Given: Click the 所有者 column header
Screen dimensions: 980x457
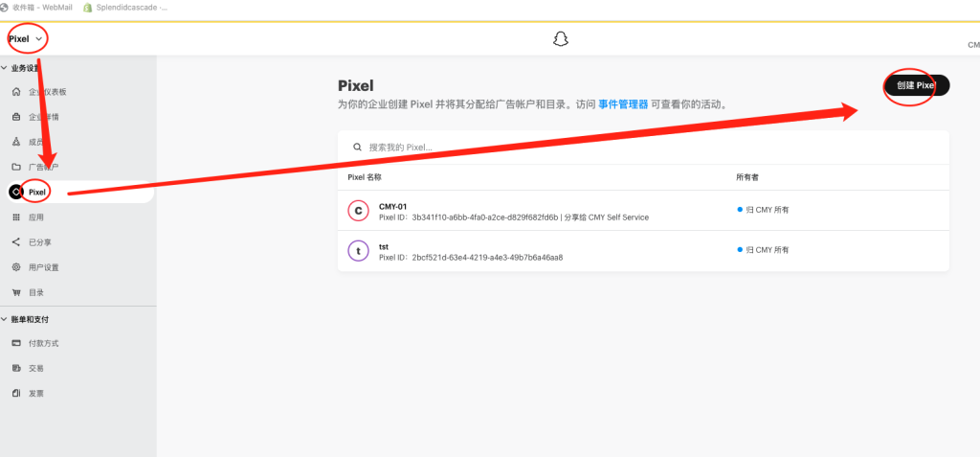Looking at the screenshot, I should click(x=747, y=177).
